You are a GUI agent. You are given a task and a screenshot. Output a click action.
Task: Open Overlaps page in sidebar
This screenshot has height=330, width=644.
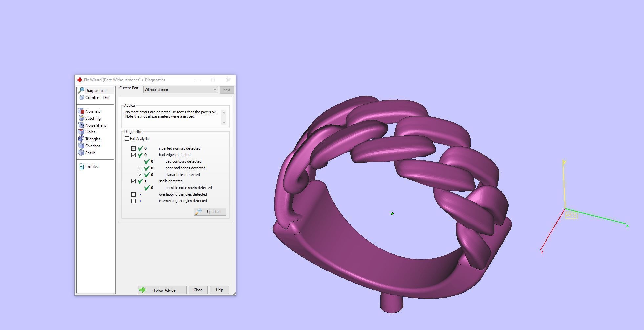click(93, 146)
